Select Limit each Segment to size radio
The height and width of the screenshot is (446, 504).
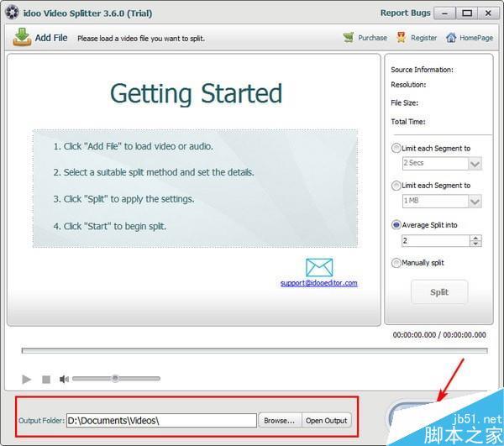coord(396,186)
